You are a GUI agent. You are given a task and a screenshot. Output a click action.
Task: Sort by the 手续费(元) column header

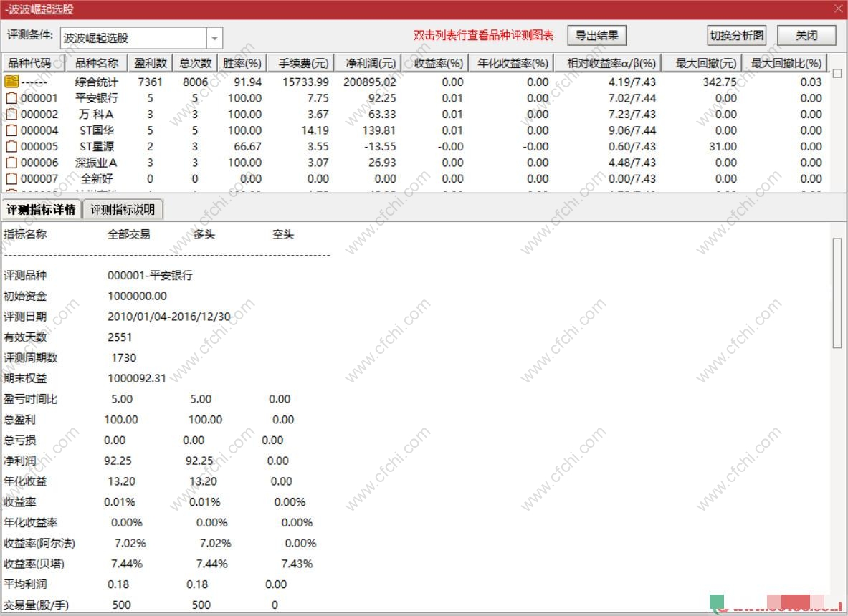300,63
